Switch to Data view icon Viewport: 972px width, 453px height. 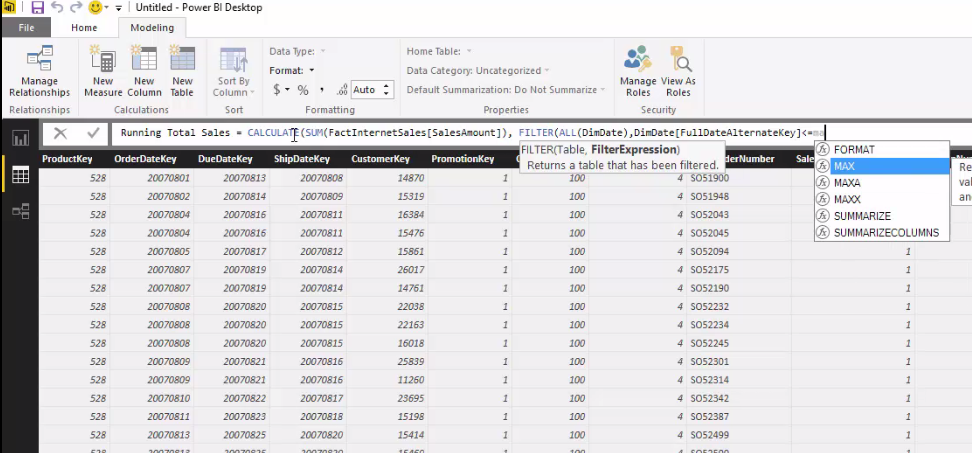(20, 175)
